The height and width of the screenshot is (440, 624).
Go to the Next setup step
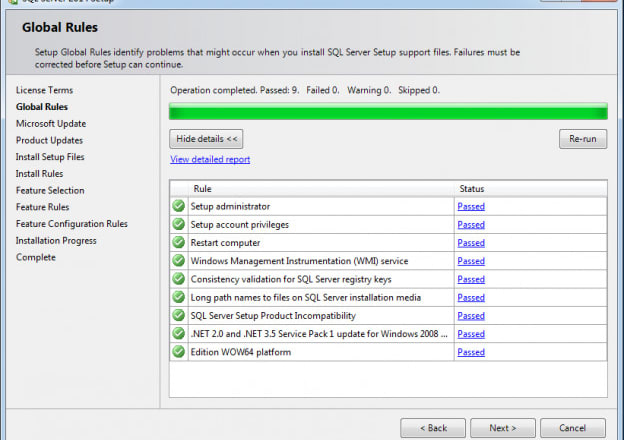point(503,428)
